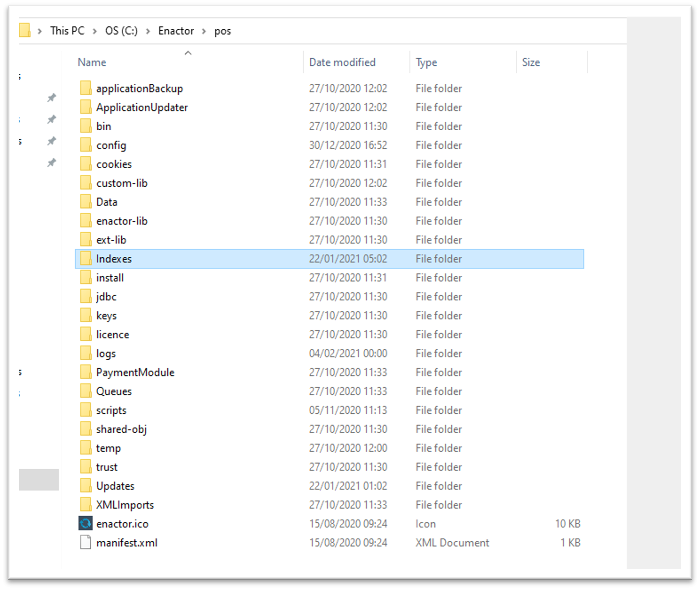The width and height of the screenshot is (700, 590).
Task: Sort by Date modified column
Action: click(342, 62)
